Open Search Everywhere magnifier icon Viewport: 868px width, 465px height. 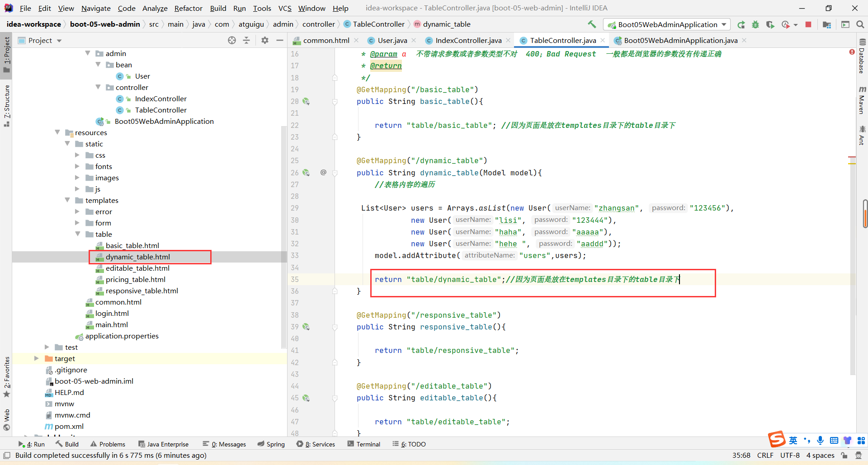[860, 24]
